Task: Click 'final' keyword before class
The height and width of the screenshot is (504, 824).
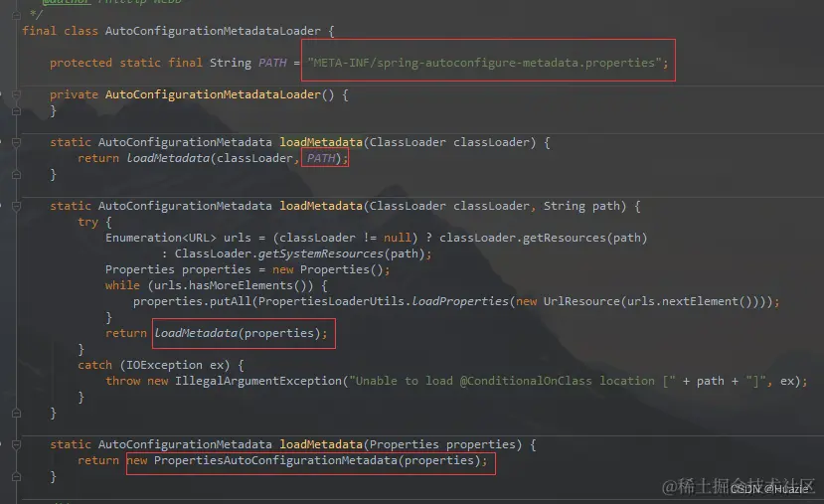Action: click(39, 31)
